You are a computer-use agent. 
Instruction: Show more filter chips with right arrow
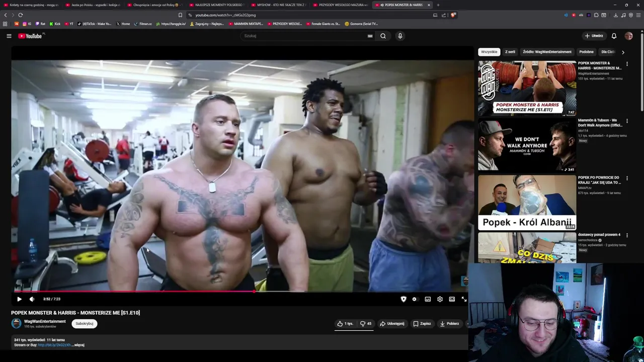tap(623, 52)
